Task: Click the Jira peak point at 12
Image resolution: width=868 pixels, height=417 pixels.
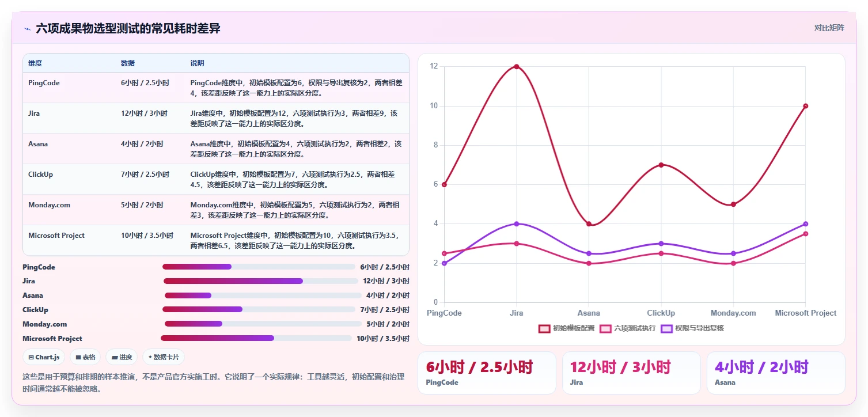Action: pos(517,67)
